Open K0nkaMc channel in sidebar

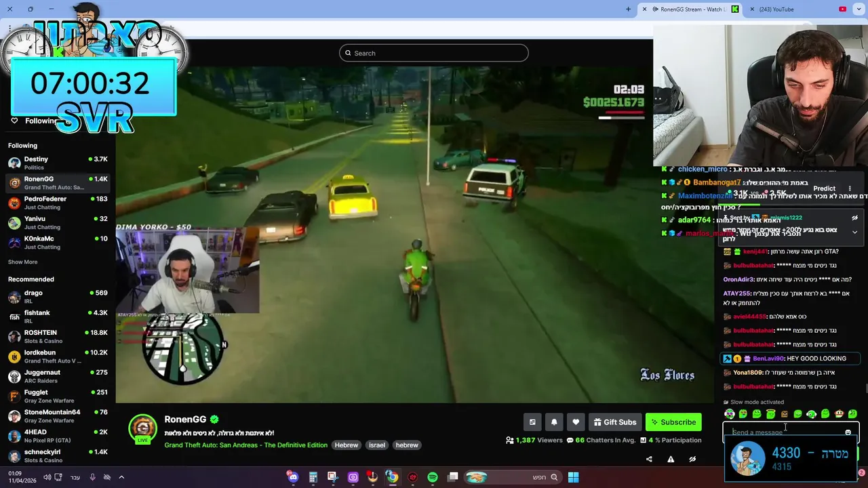[58, 243]
